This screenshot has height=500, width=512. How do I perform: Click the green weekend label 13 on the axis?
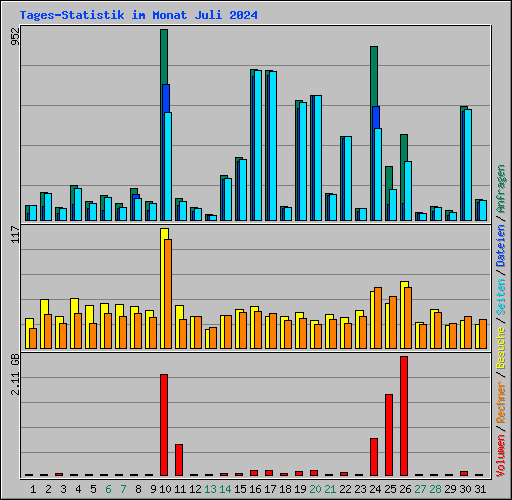(x=210, y=489)
